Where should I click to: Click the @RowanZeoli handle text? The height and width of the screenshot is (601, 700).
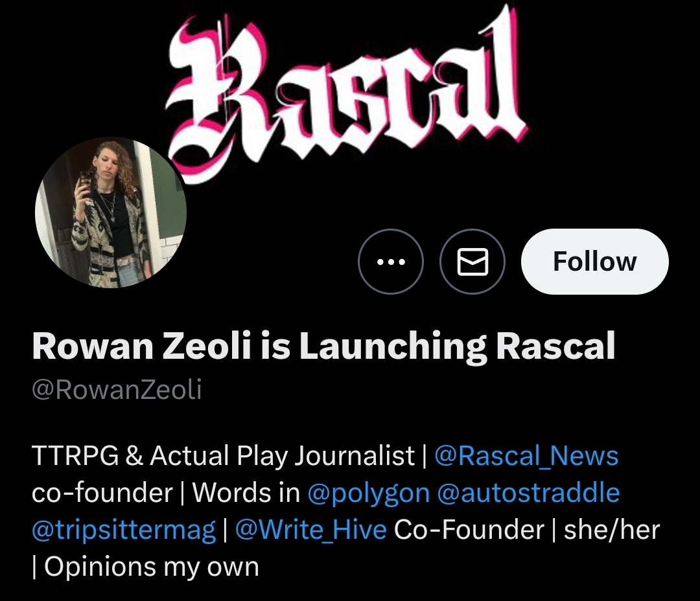[x=117, y=389]
